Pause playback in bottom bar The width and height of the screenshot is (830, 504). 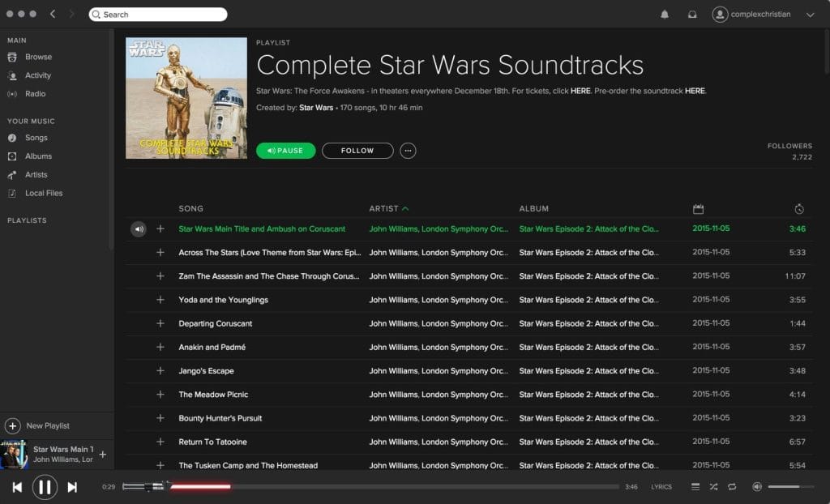coord(45,487)
